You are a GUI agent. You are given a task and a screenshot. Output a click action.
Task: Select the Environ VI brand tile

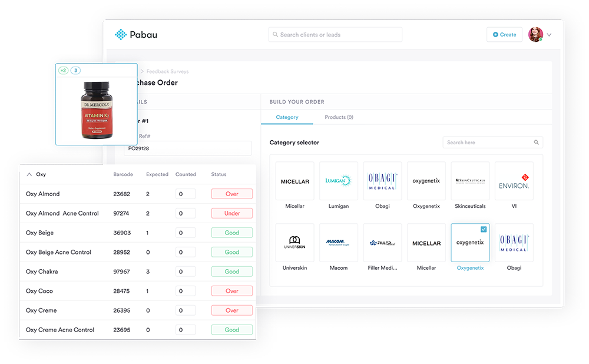pyautogui.click(x=514, y=181)
